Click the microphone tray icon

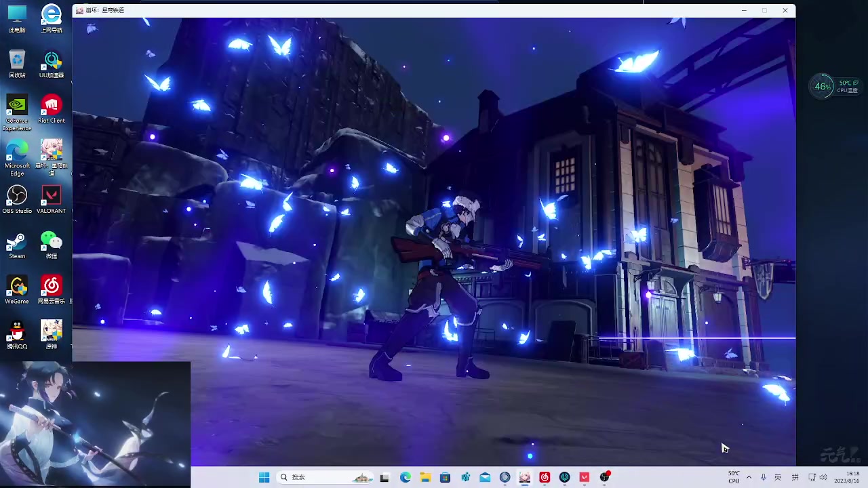coord(764,477)
